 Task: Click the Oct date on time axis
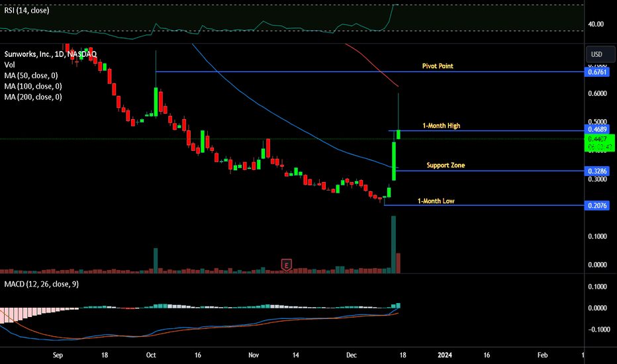[151, 355]
